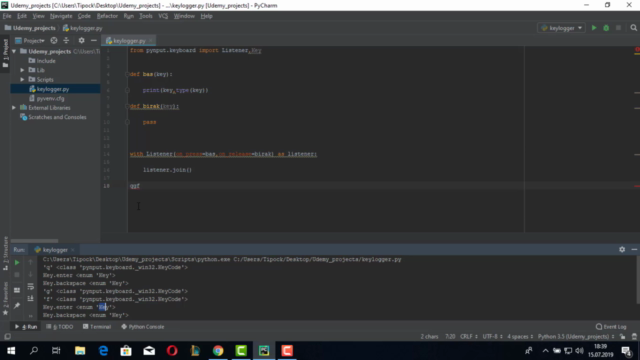Change indent setting 4 spaces
The image size is (640, 360).
(520, 336)
